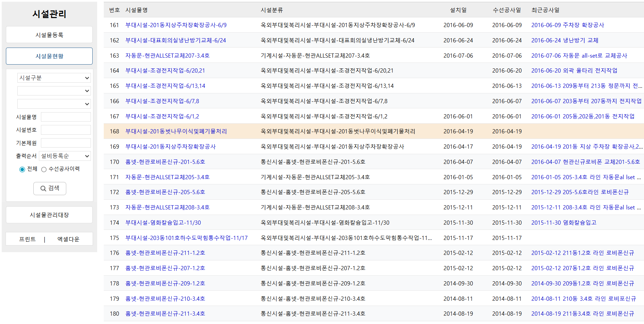
Task: Open the second empty category dropdown
Action: (x=54, y=91)
